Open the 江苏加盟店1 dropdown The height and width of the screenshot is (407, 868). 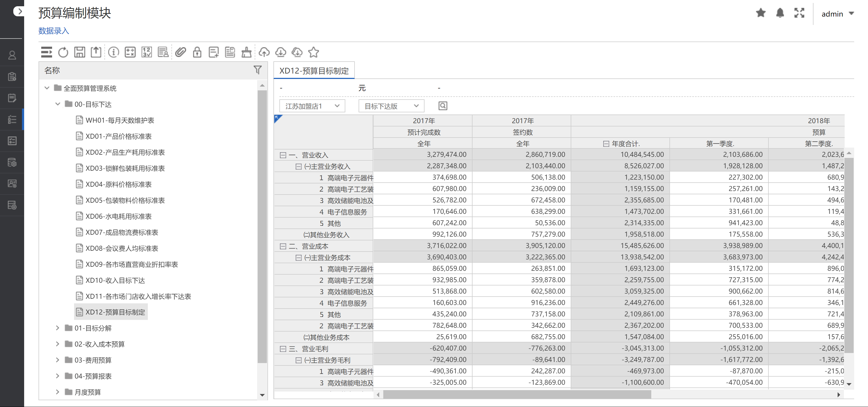click(x=312, y=106)
